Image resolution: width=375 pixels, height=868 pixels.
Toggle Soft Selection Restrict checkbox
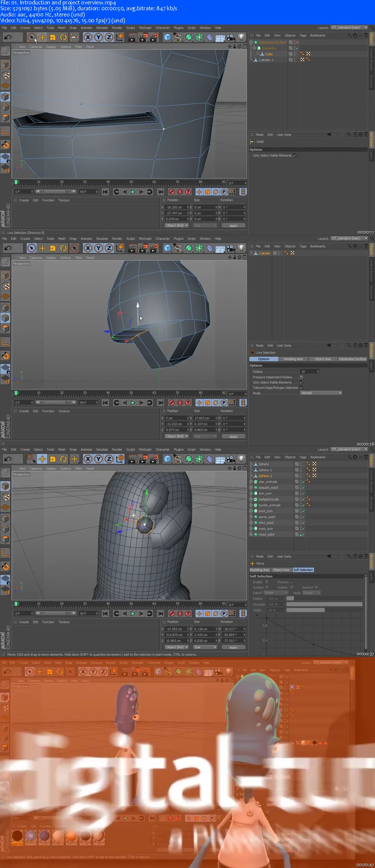pyautogui.click(x=316, y=587)
